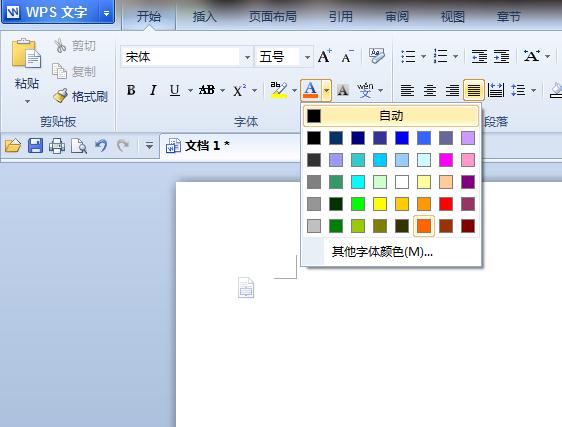Click the Copy (复制) icon
562x427 pixels.
(x=59, y=71)
